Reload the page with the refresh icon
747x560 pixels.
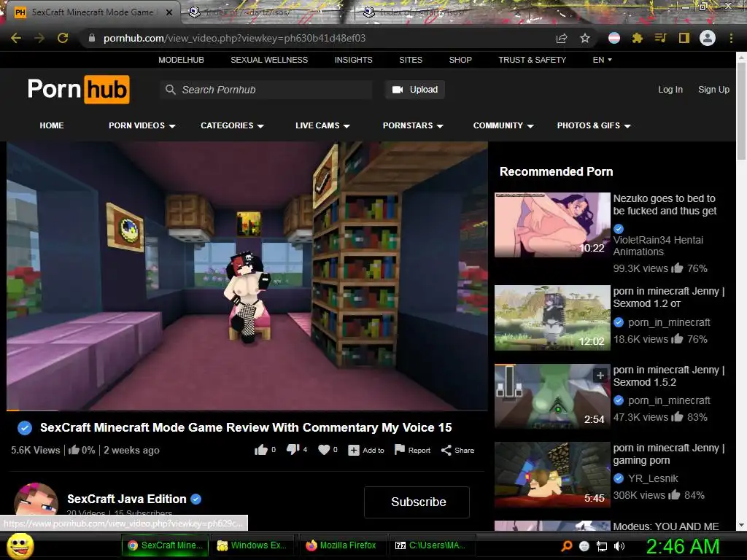pos(63,38)
